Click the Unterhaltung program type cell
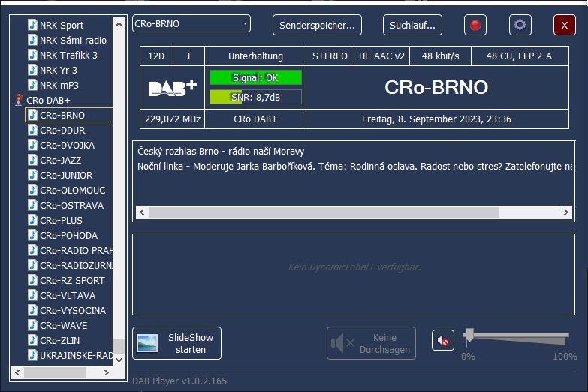The image size is (588, 392). [x=255, y=56]
